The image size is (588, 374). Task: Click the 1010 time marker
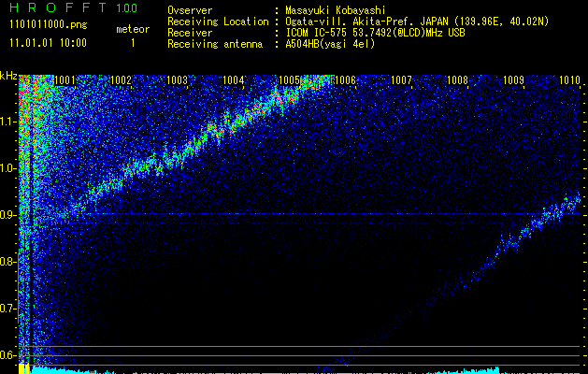click(569, 80)
